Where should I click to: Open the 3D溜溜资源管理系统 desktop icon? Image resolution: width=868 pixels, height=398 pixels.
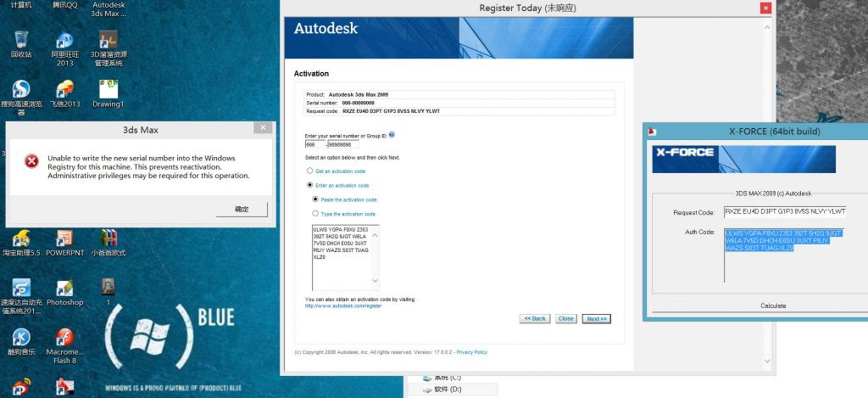[108, 40]
